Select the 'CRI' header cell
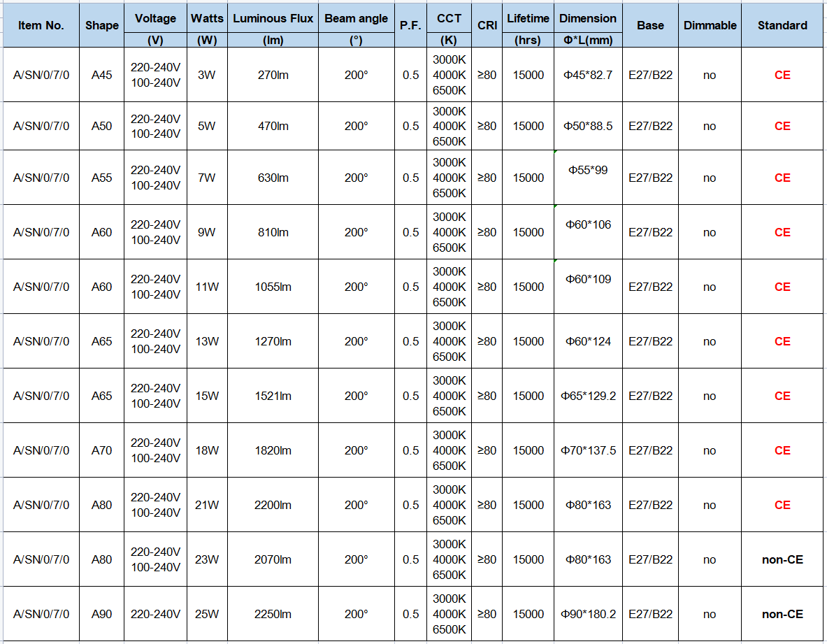827x644 pixels. coord(487,25)
